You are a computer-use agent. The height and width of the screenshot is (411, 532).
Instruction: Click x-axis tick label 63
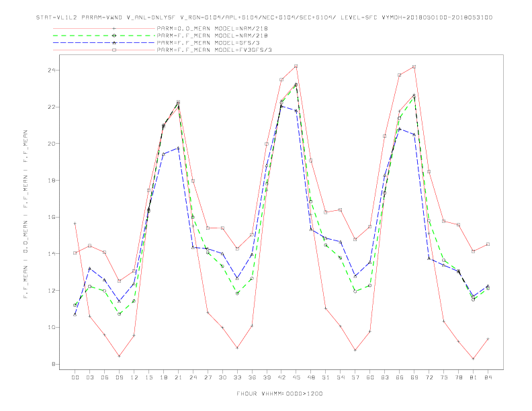(x=385, y=377)
